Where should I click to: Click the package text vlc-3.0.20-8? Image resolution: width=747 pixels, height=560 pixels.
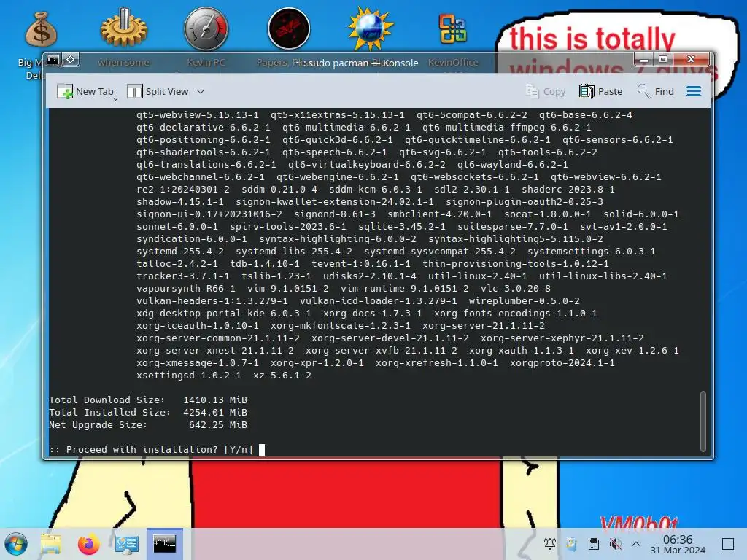click(516, 289)
